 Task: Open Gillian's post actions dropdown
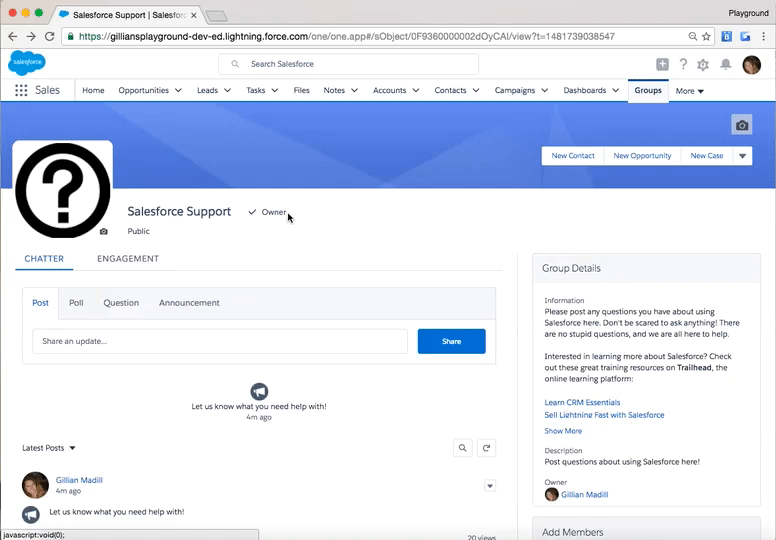[489, 486]
